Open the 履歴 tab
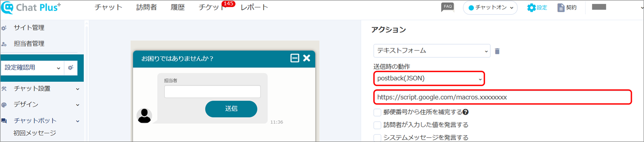 (x=178, y=7)
